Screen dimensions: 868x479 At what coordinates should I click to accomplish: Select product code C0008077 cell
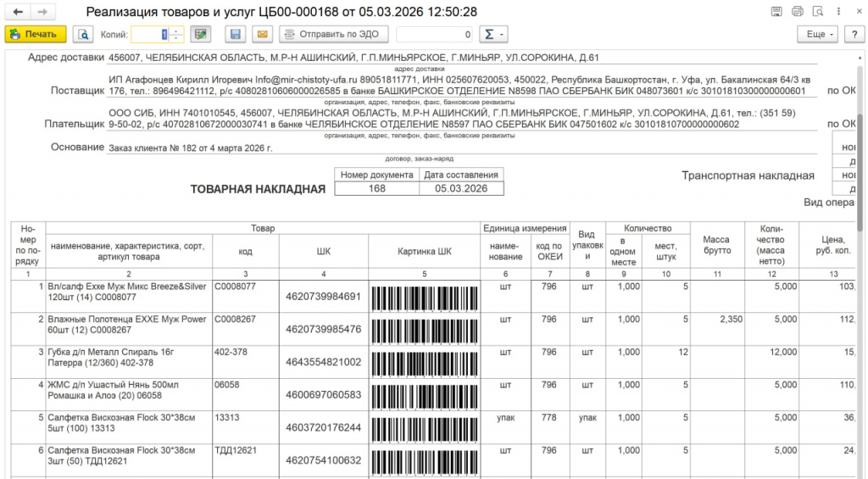[x=245, y=296]
